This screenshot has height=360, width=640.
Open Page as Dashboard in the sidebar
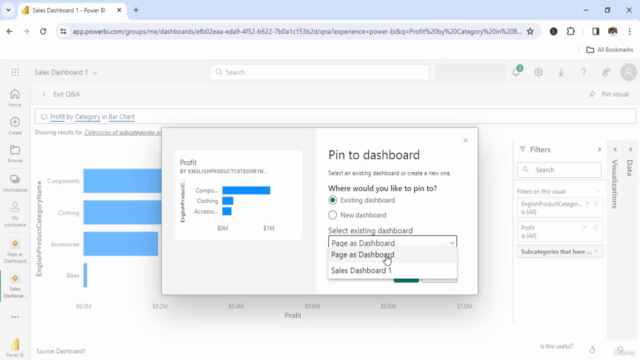click(x=15, y=251)
